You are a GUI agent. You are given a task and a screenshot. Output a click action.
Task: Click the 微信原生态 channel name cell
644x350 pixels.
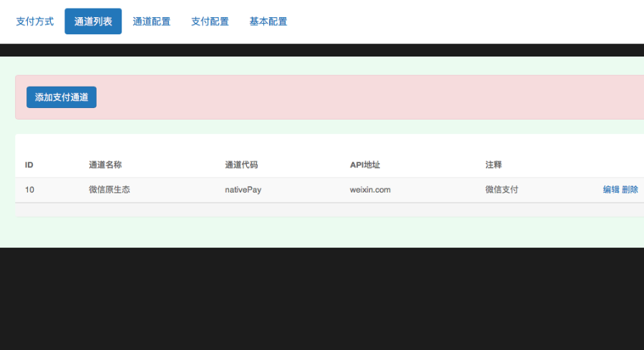coord(109,190)
